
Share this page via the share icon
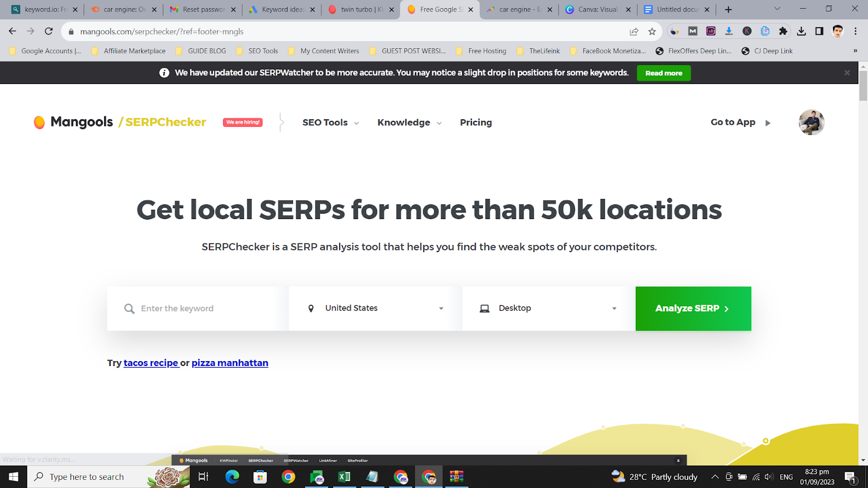[634, 31]
